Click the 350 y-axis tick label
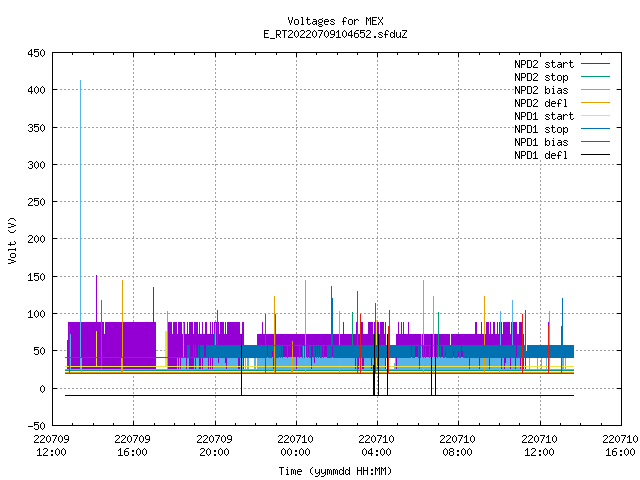This screenshot has height=480, width=640. click(36, 128)
